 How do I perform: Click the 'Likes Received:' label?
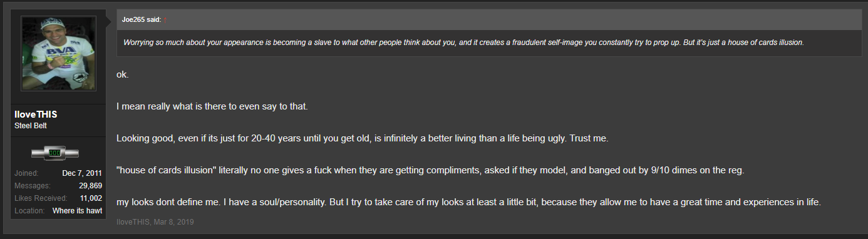(x=40, y=198)
